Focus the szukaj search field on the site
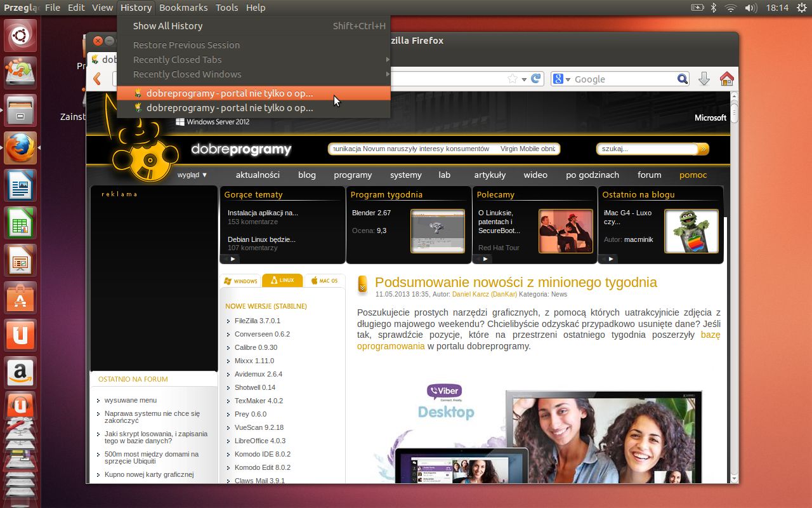Viewport: 812px width, 508px height. [x=647, y=149]
